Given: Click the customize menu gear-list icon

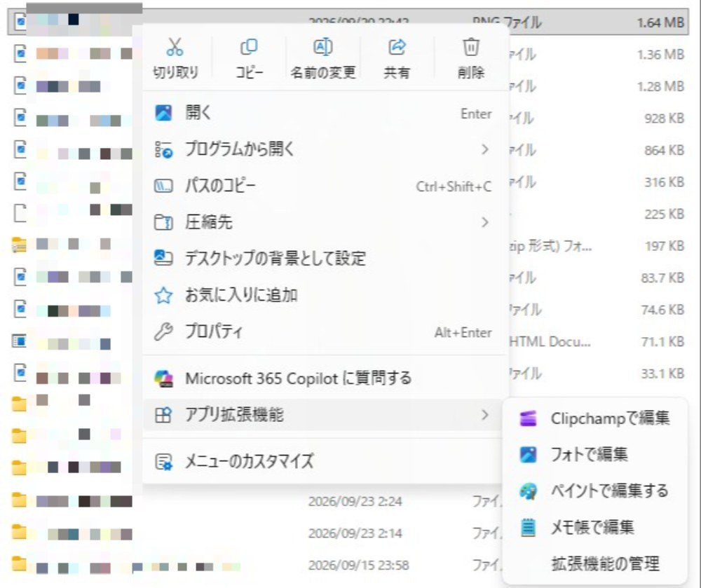Looking at the screenshot, I should [163, 462].
